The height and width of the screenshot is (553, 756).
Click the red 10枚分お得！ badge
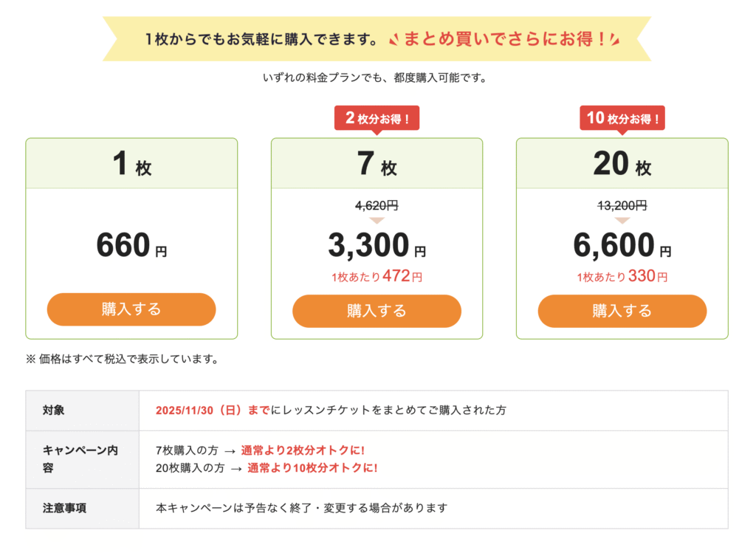point(622,118)
